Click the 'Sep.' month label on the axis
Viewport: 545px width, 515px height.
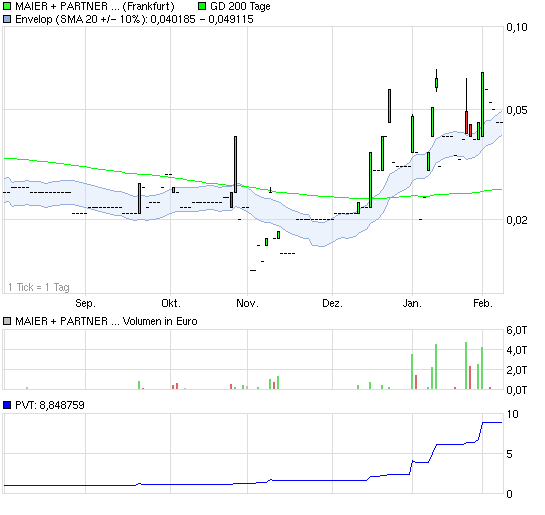pyautogui.click(x=85, y=303)
